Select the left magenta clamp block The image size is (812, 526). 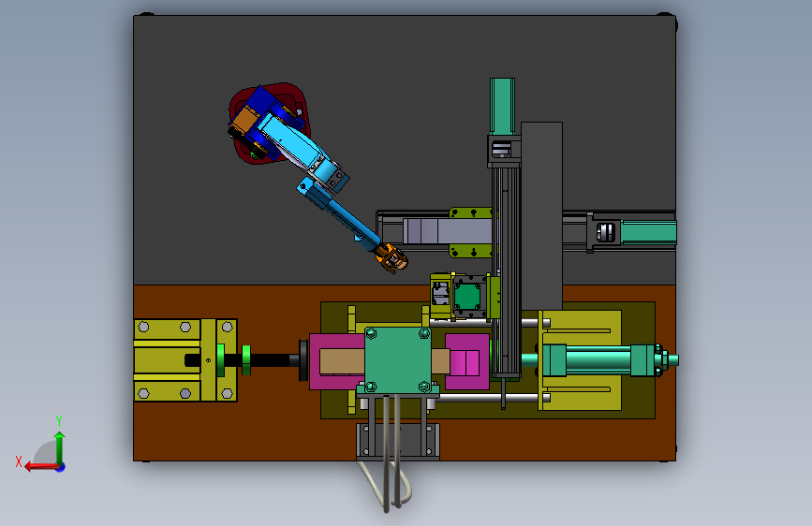point(336,361)
